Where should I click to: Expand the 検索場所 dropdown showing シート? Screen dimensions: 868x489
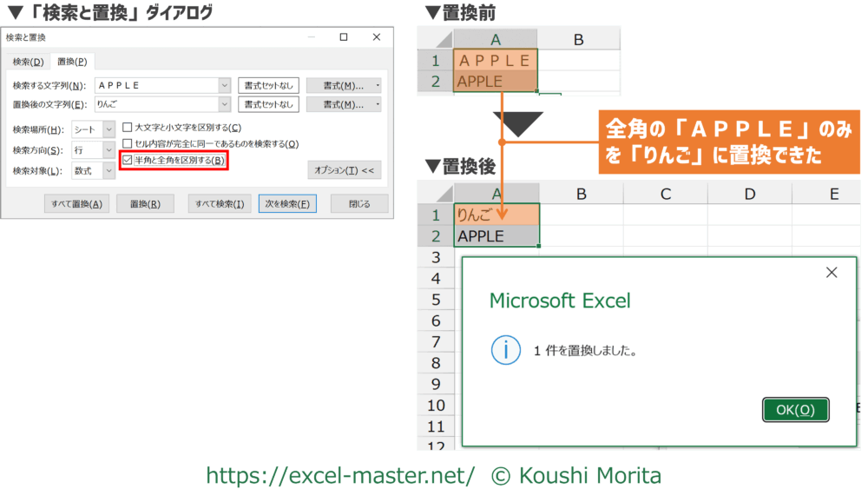[x=108, y=129]
